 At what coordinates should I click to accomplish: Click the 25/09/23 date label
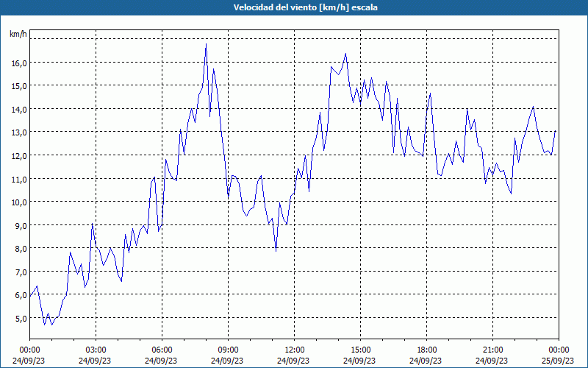click(559, 361)
